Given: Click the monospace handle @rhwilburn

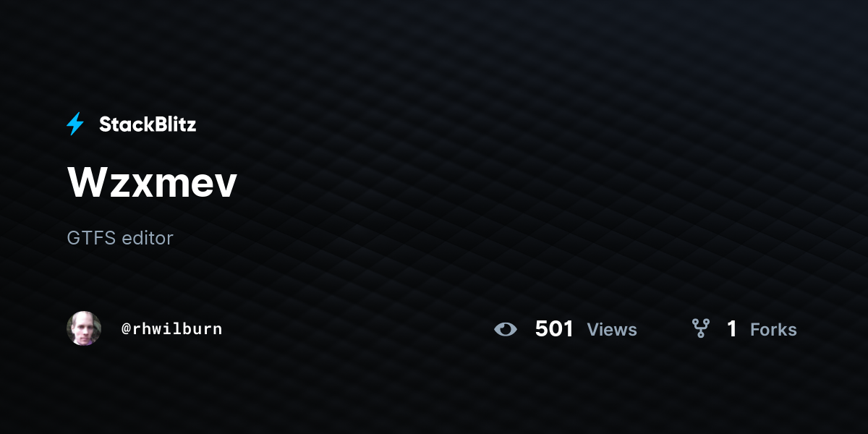Looking at the screenshot, I should (x=172, y=329).
